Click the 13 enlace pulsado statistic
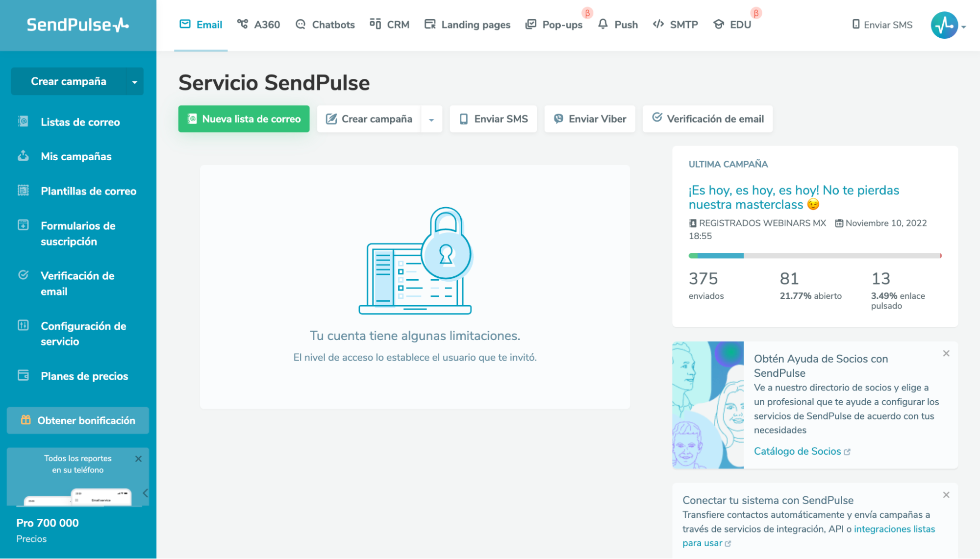 click(x=898, y=290)
